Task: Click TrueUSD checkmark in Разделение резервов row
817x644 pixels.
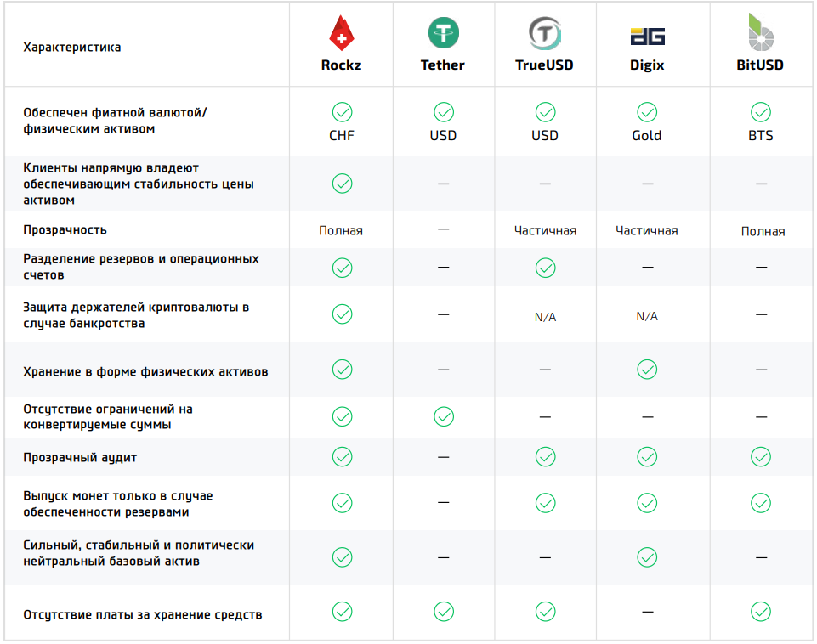Action: coord(546,268)
